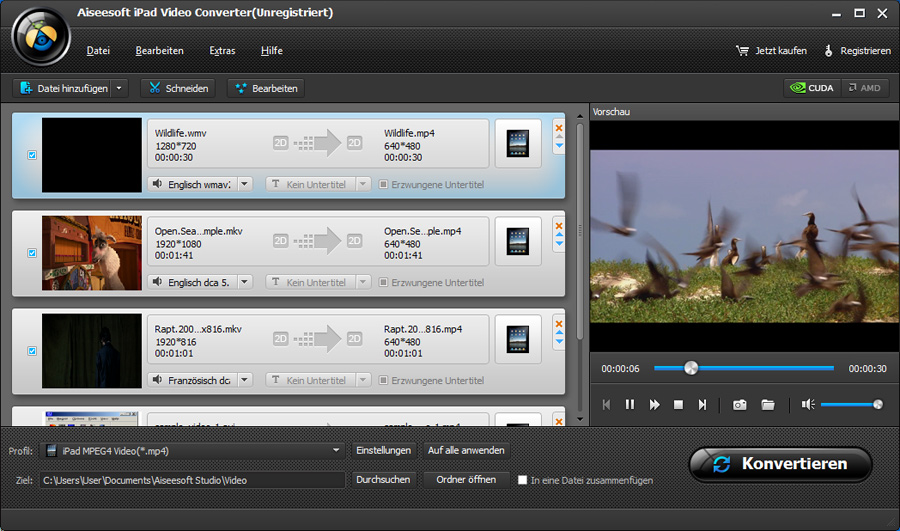Image resolution: width=900 pixels, height=531 pixels.
Task: Pause the preview playback
Action: [630, 405]
